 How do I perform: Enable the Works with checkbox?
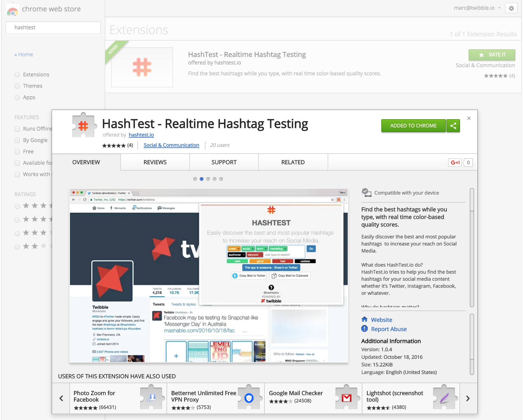pos(17,174)
